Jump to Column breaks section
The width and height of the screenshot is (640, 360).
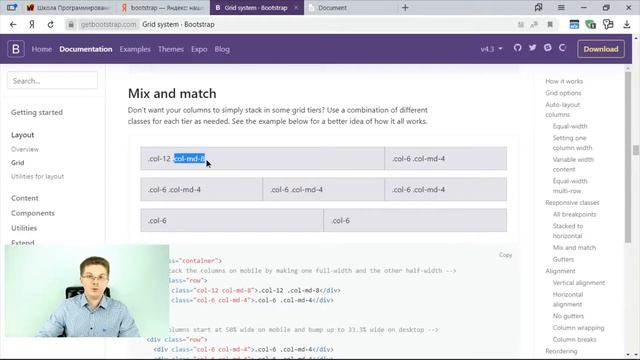574,340
